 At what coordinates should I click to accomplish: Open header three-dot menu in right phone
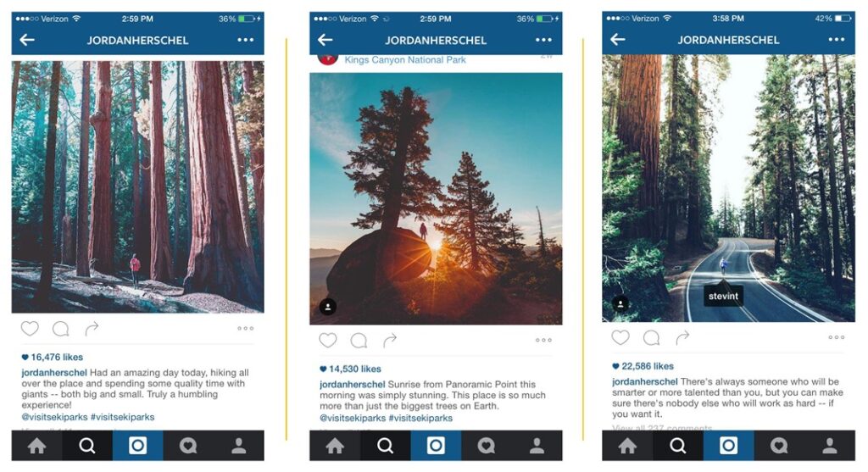[x=837, y=39]
